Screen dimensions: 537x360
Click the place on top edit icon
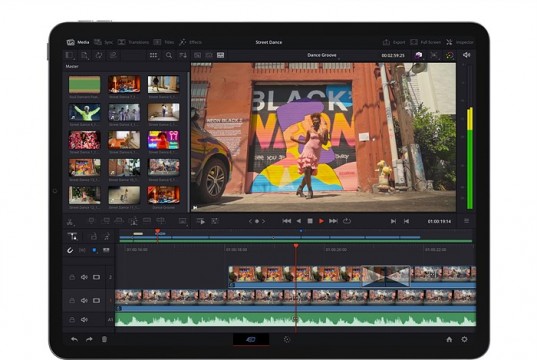(147, 221)
